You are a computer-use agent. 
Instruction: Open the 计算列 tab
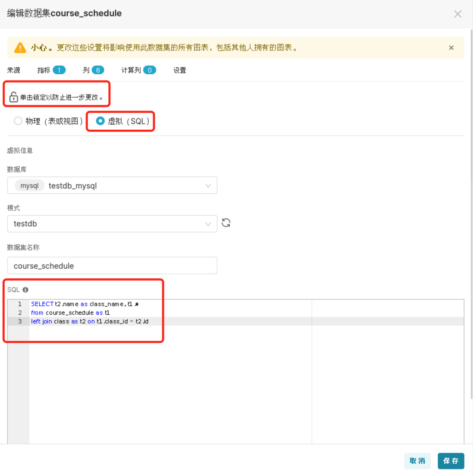tap(139, 70)
